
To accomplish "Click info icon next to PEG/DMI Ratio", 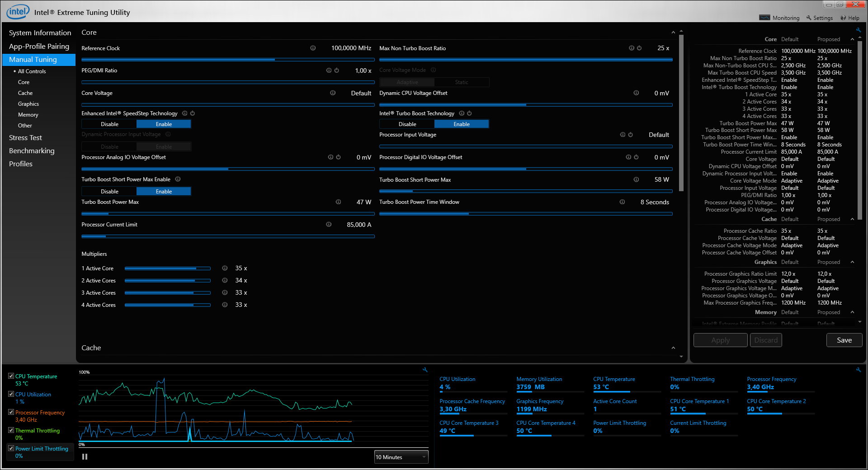I will [329, 70].
